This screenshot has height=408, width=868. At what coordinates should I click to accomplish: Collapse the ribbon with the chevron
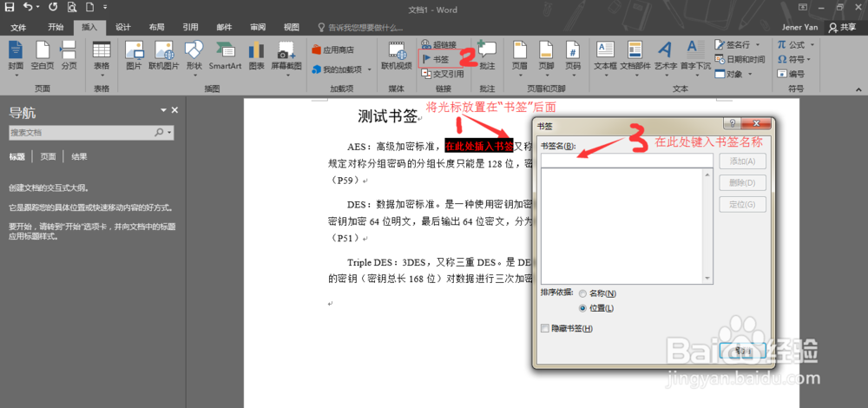click(859, 89)
